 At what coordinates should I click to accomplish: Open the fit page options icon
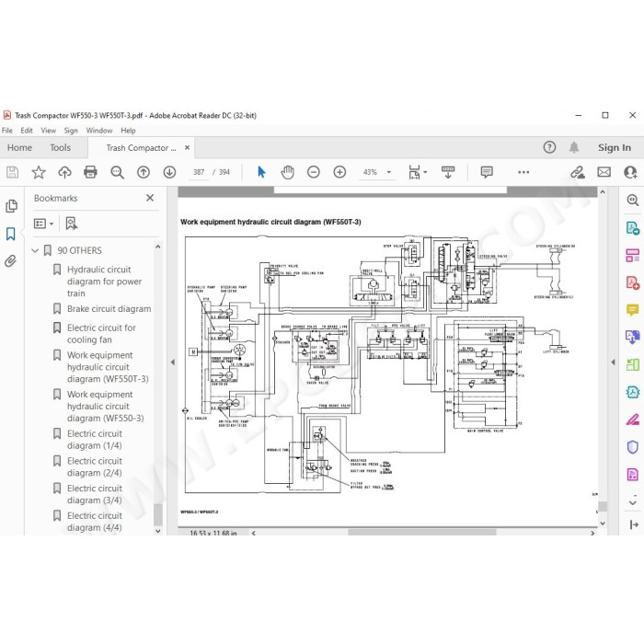point(418,172)
